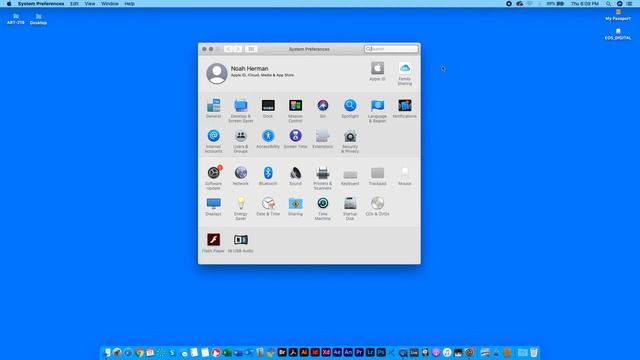The image size is (640, 360).
Task: Open the View menu
Action: 90,4
